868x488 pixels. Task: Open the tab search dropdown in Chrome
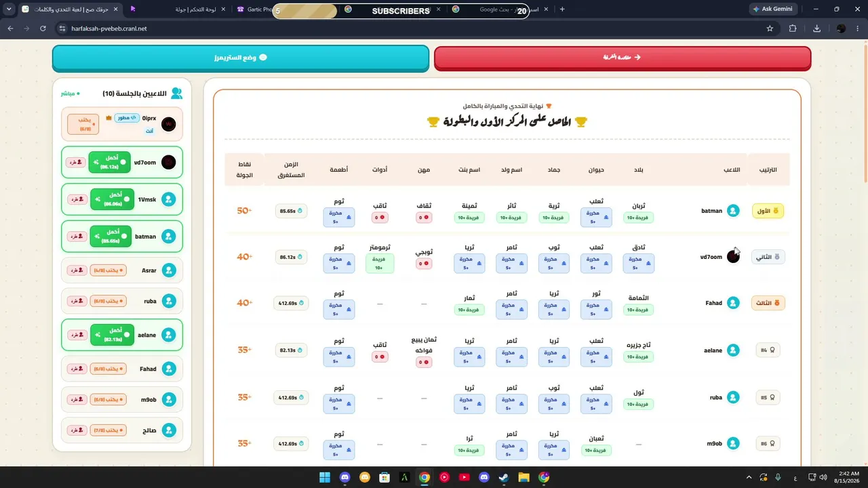[x=9, y=9]
